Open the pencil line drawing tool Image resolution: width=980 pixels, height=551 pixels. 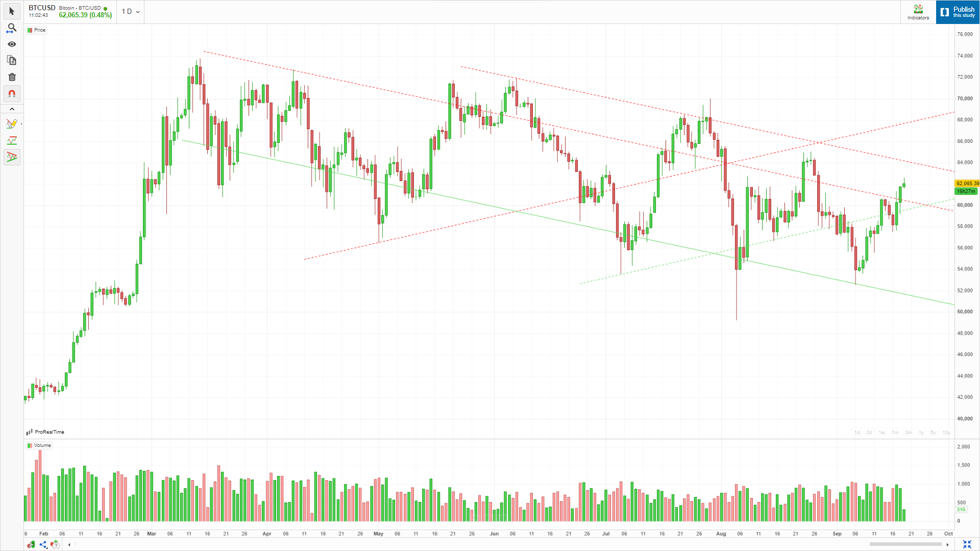point(12,124)
